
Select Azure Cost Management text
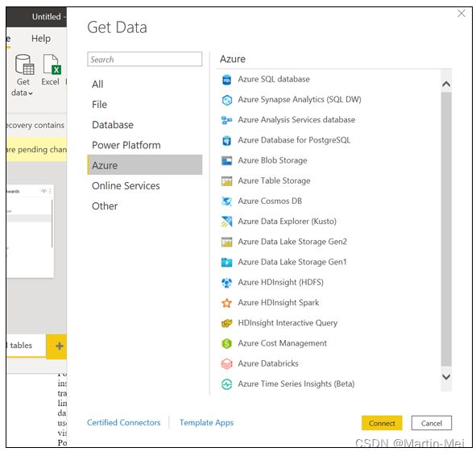282,344
